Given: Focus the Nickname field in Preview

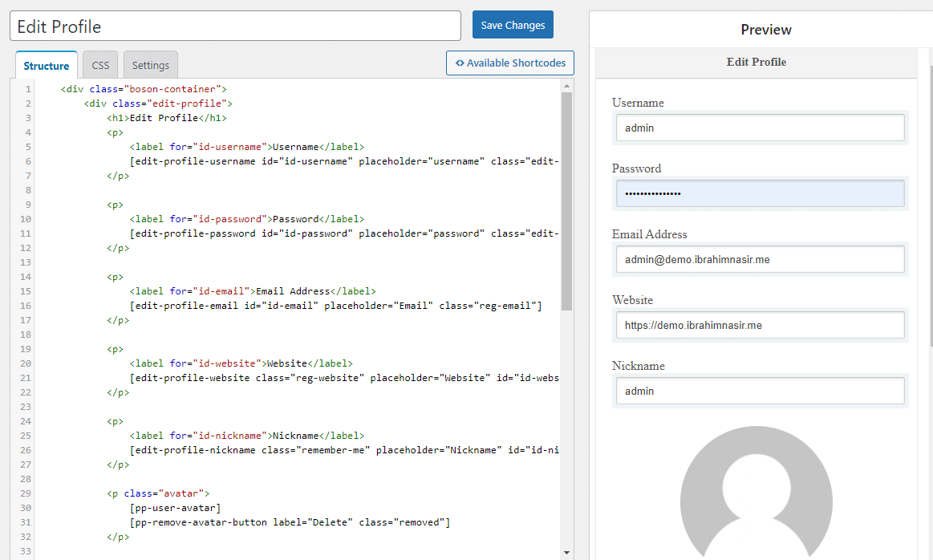Looking at the screenshot, I should (760, 391).
